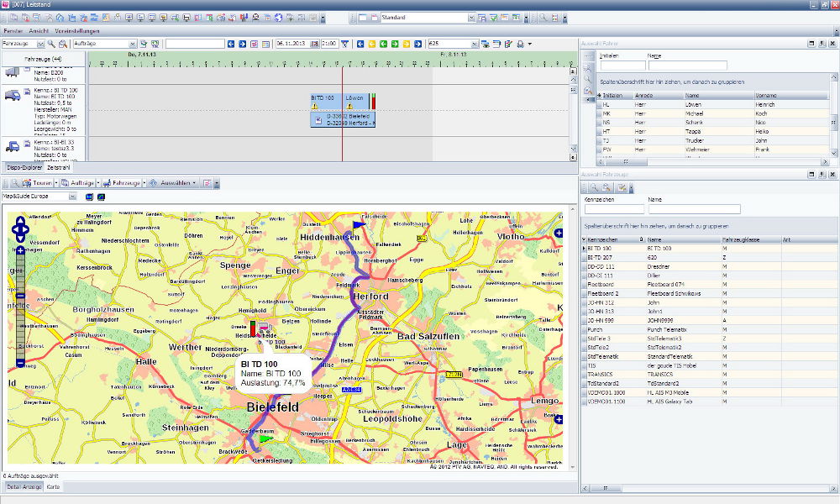Switch to the Zeitstrahl tab
The image size is (840, 504).
click(59, 168)
